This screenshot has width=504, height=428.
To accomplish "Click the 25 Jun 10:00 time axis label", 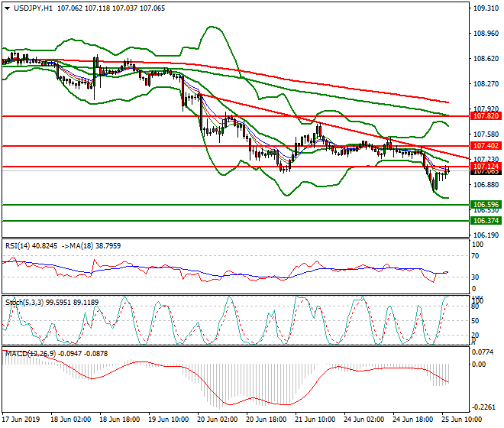I will pos(461,420).
